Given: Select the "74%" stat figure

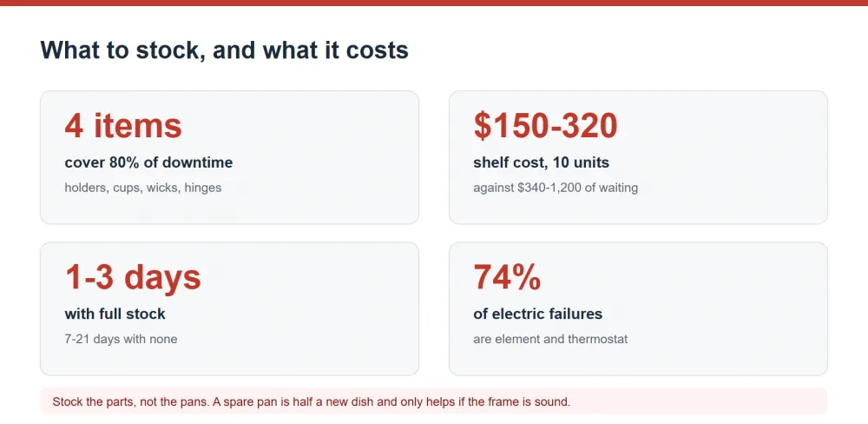Looking at the screenshot, I should pos(507,276).
